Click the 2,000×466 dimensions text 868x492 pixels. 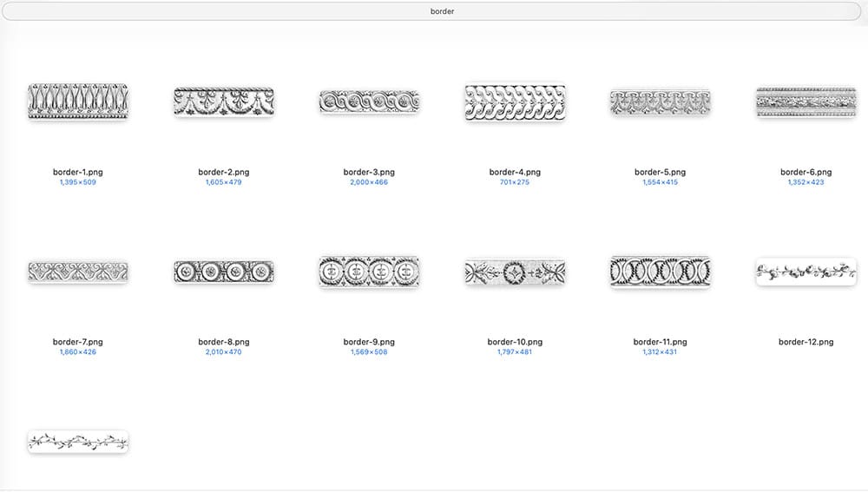(369, 182)
